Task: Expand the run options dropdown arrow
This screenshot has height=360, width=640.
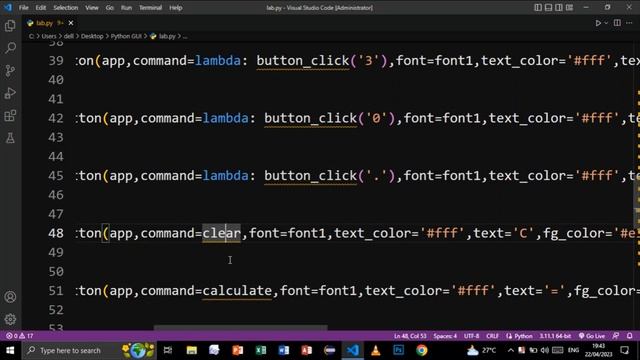Action: (606, 23)
